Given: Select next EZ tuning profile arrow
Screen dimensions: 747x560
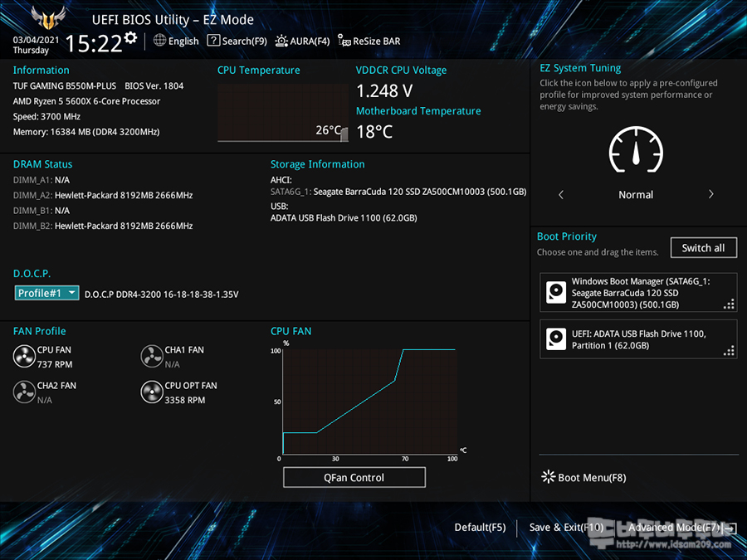Looking at the screenshot, I should click(x=710, y=194).
